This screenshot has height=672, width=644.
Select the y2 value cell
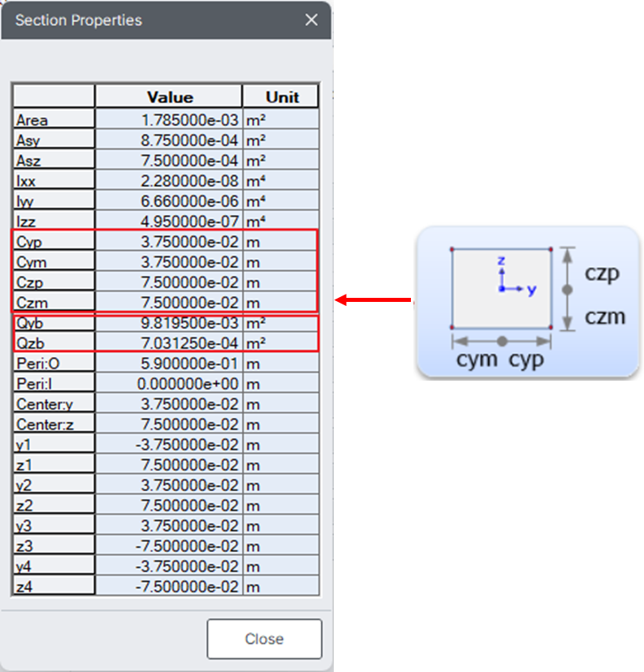(x=169, y=485)
